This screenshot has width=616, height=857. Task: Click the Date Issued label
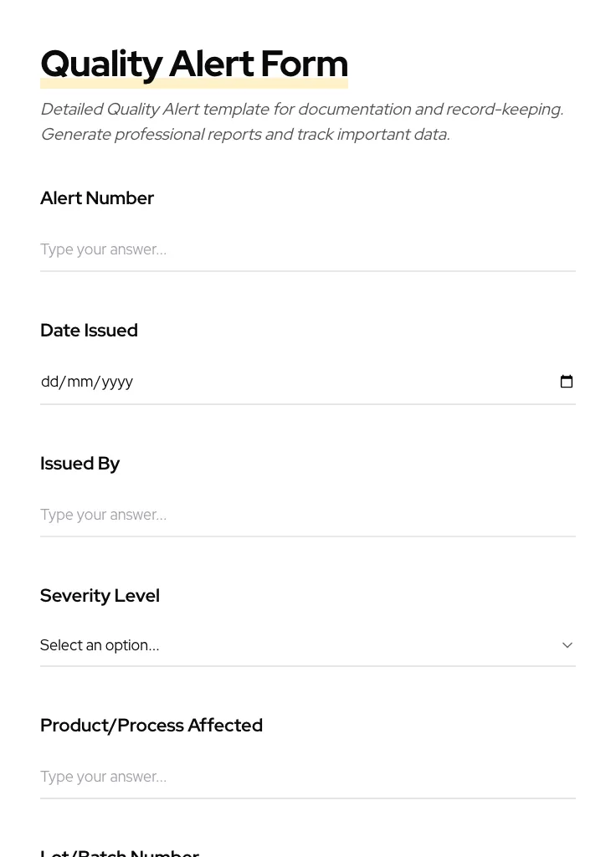point(89,331)
